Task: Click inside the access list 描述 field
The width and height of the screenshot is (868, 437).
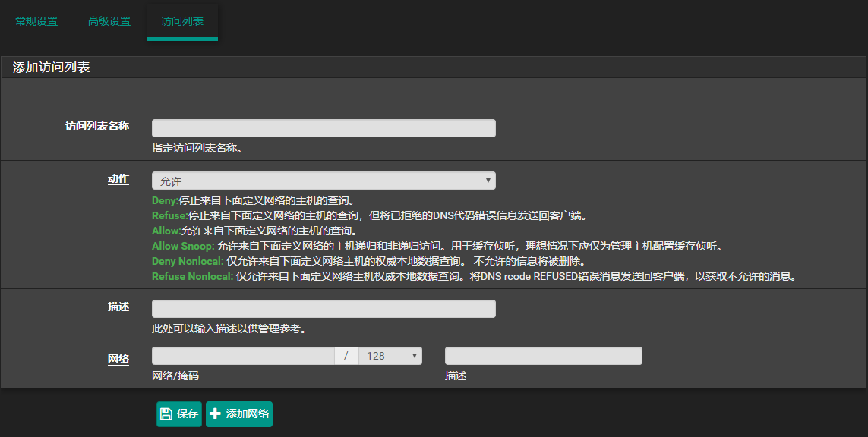Action: 324,309
